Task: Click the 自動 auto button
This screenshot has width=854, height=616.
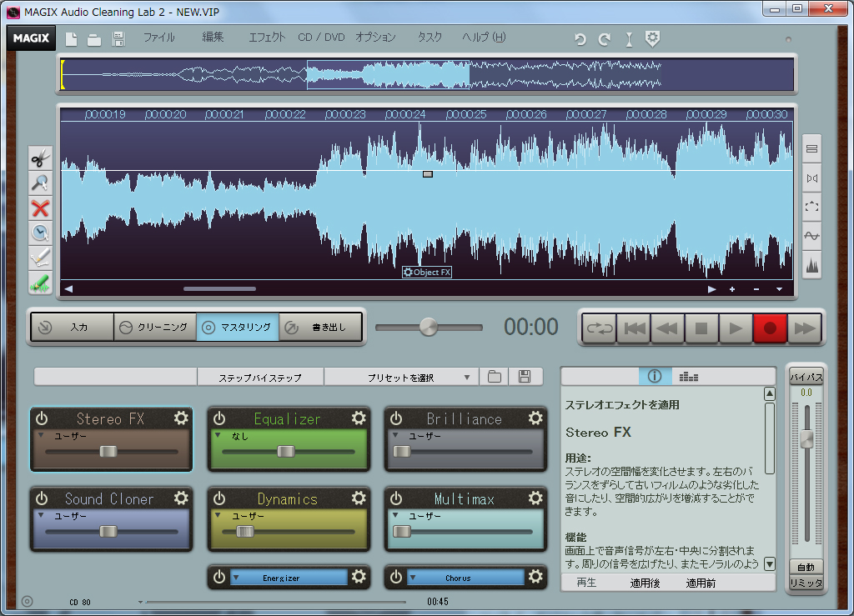Action: tap(806, 567)
